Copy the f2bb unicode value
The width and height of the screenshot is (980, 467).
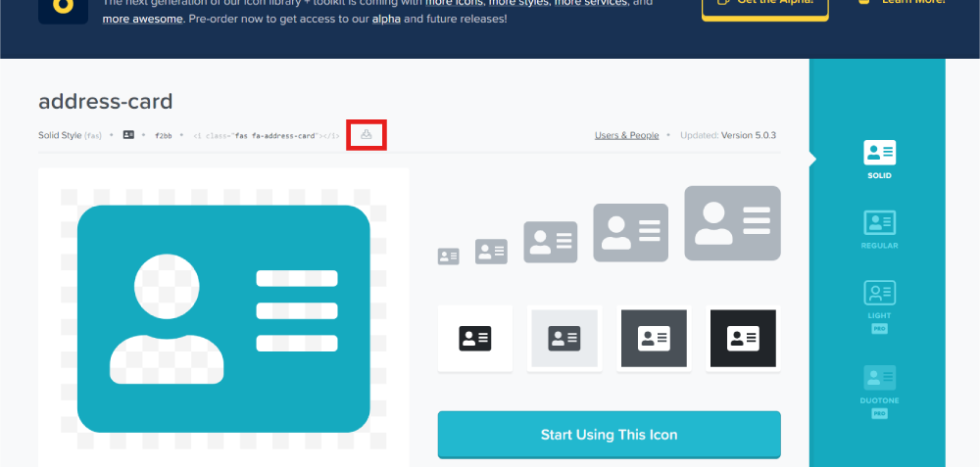(164, 135)
